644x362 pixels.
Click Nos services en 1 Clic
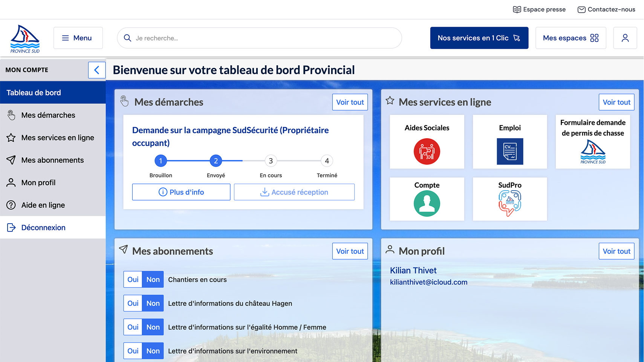click(x=479, y=38)
